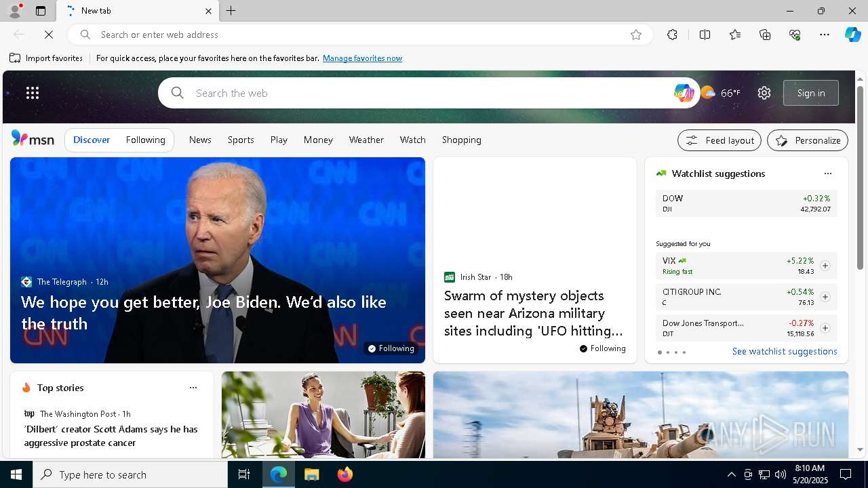This screenshot has width=868, height=488.
Task: Open the Edge profile icon
Action: [x=15, y=11]
